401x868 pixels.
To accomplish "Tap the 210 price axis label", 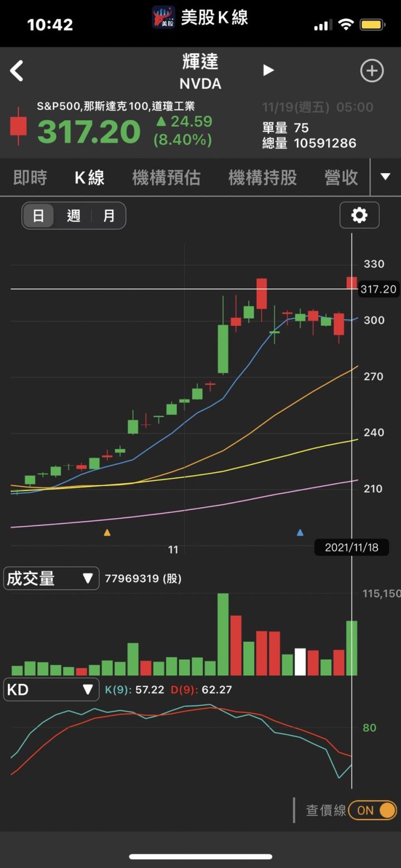I will (x=374, y=489).
